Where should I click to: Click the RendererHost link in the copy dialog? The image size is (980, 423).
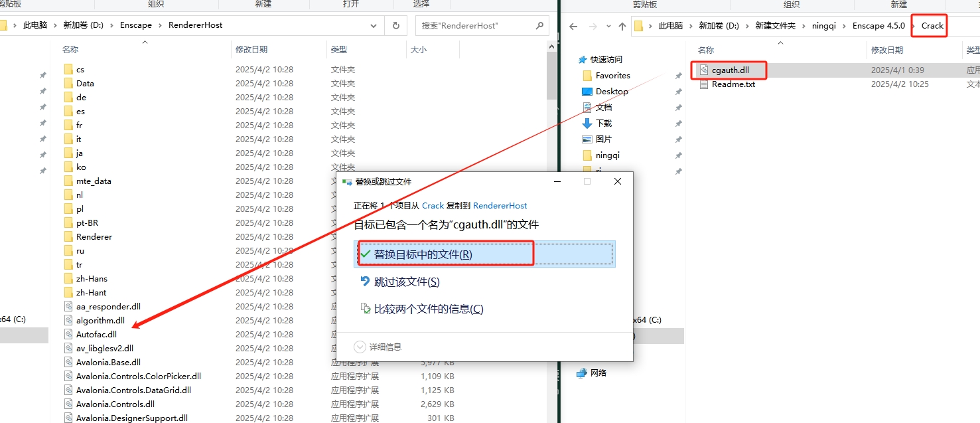[500, 206]
